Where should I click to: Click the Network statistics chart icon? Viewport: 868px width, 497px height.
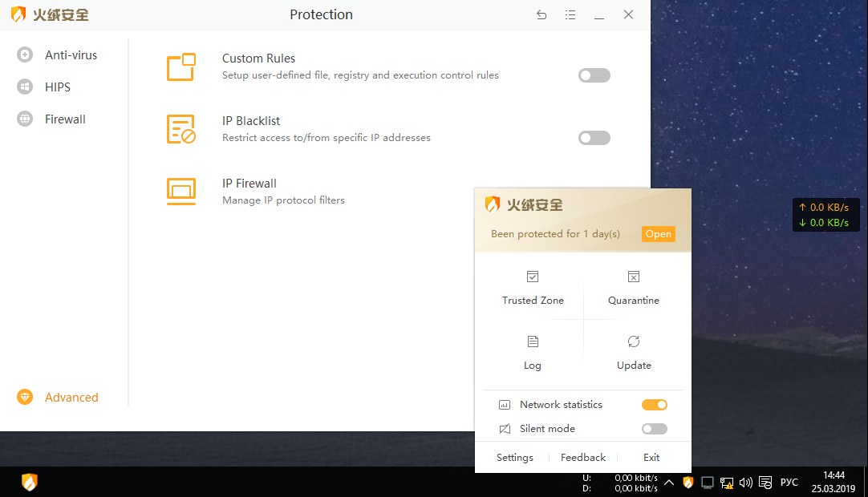[x=505, y=405]
